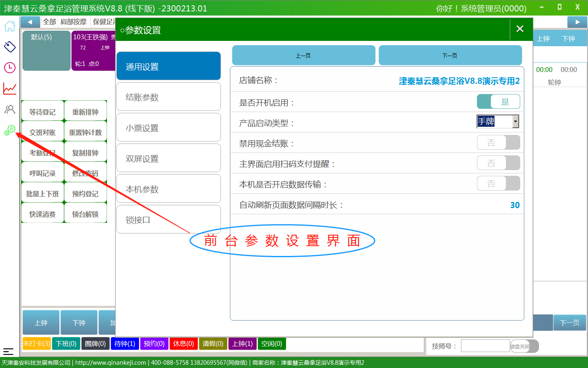Open the green gears settings icon
Image resolution: width=588 pixels, height=368 pixels.
[10, 130]
